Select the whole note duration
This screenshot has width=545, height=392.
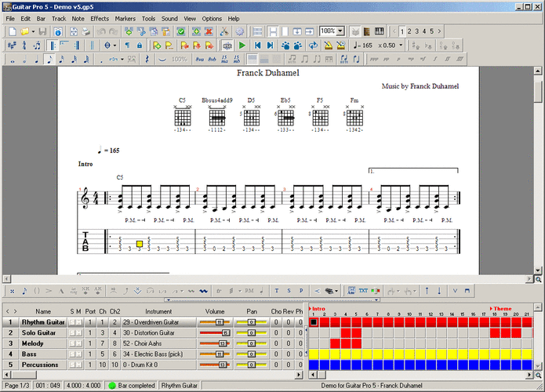13,60
